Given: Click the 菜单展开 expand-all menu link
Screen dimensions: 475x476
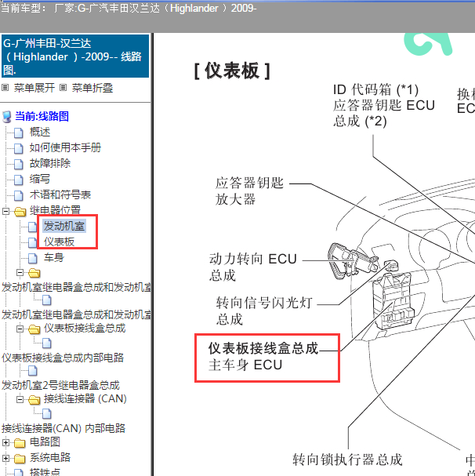Looking at the screenshot, I should tap(34, 88).
